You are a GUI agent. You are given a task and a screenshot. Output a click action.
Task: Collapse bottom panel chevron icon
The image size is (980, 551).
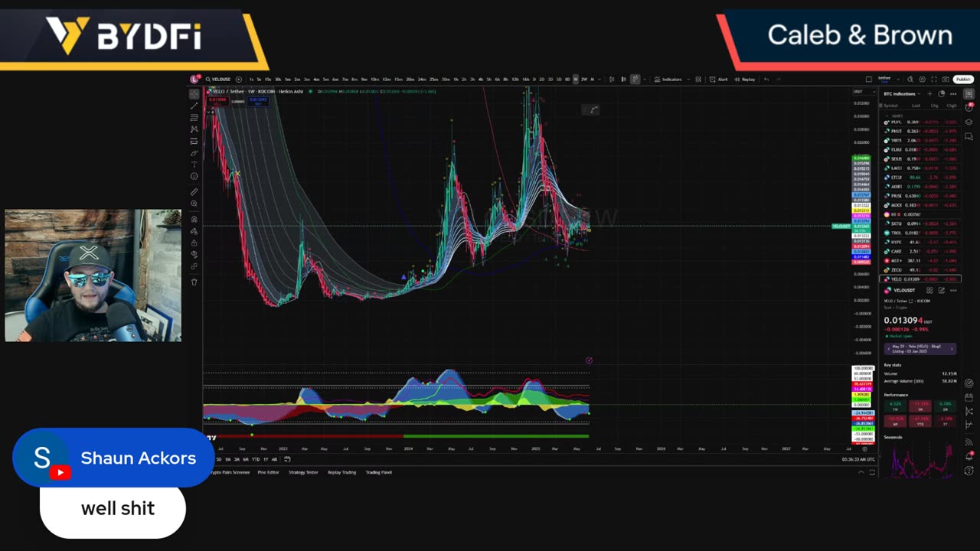861,472
